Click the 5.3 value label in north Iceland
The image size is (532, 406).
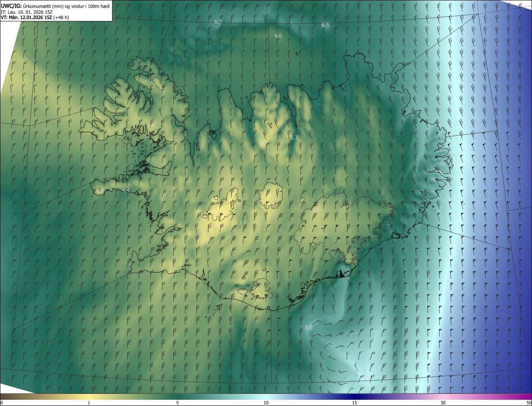coord(294,137)
